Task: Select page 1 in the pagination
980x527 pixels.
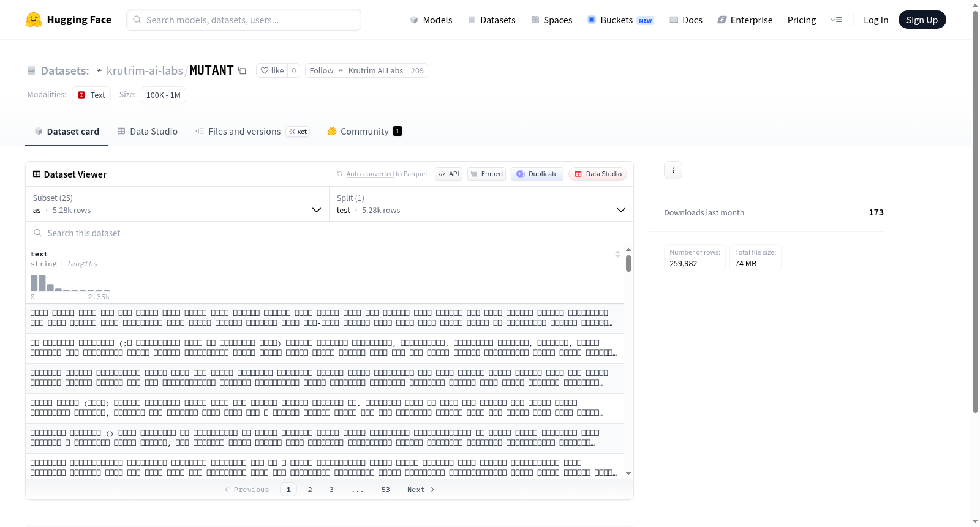Action: tap(288, 490)
